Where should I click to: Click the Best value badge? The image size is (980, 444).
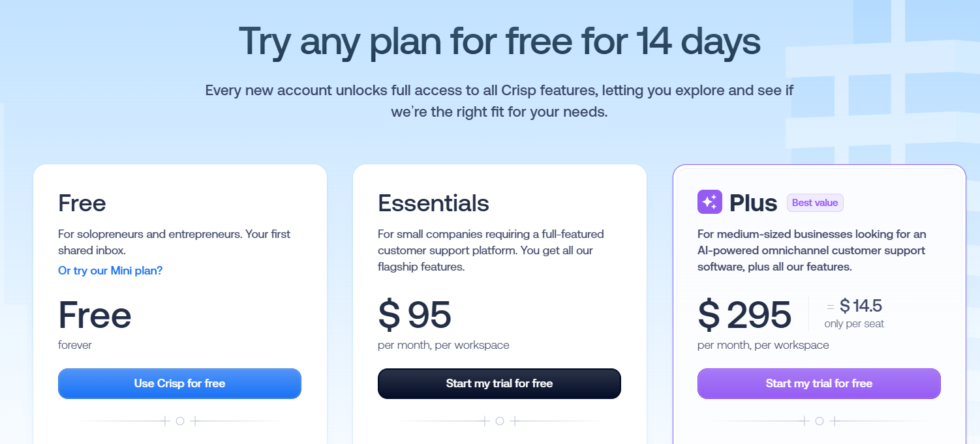[x=815, y=203]
